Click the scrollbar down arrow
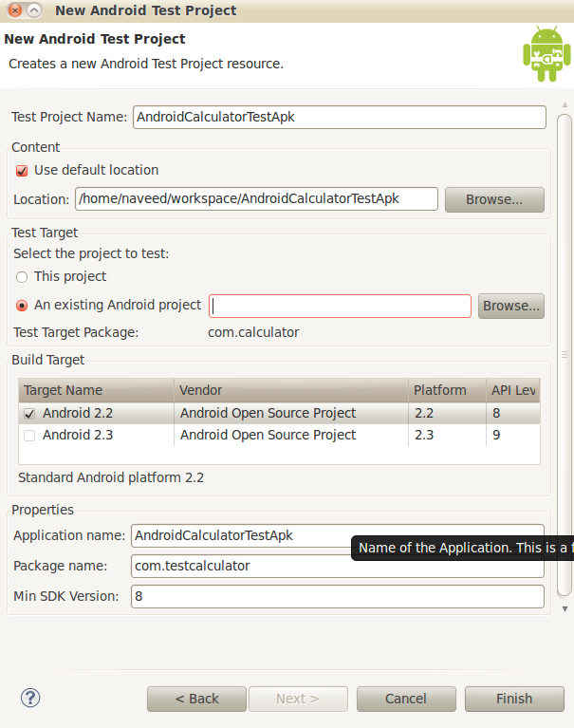 pos(565,608)
